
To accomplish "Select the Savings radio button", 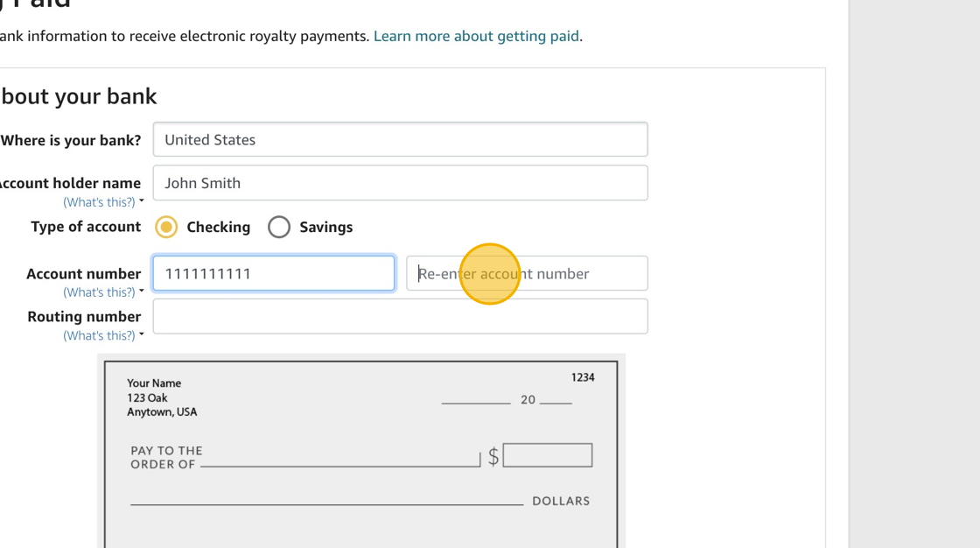I will (279, 227).
